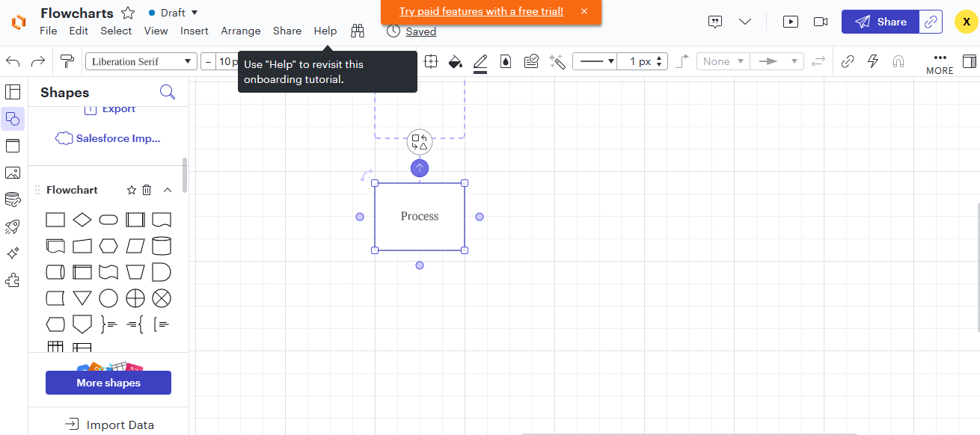Click the rocket icon in the left sidebar

click(12, 226)
